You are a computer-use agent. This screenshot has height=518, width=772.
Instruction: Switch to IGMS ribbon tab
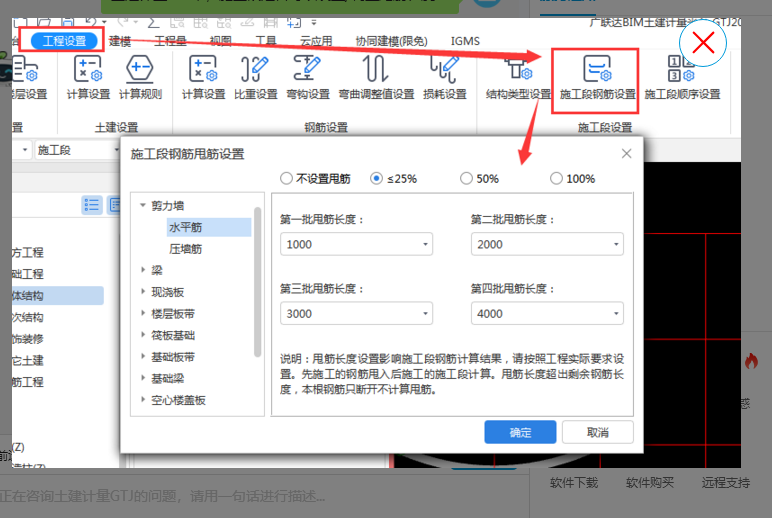click(465, 41)
